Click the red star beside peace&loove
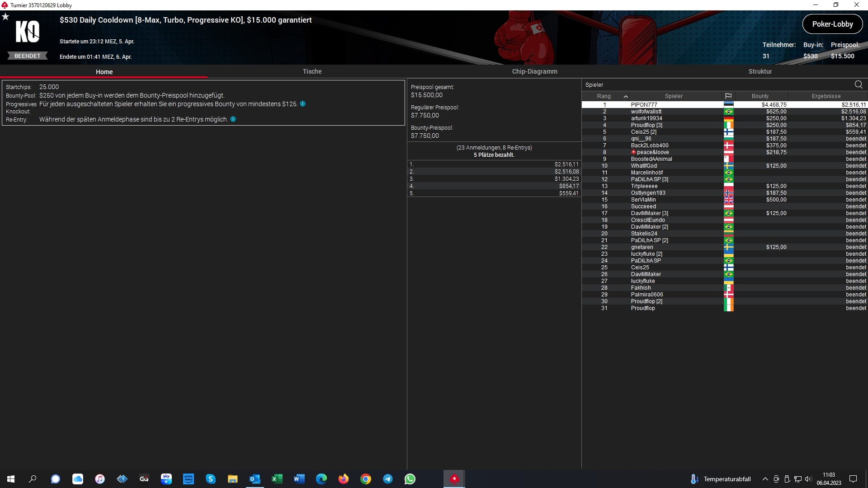Image resolution: width=868 pixels, height=488 pixels. pos(633,152)
